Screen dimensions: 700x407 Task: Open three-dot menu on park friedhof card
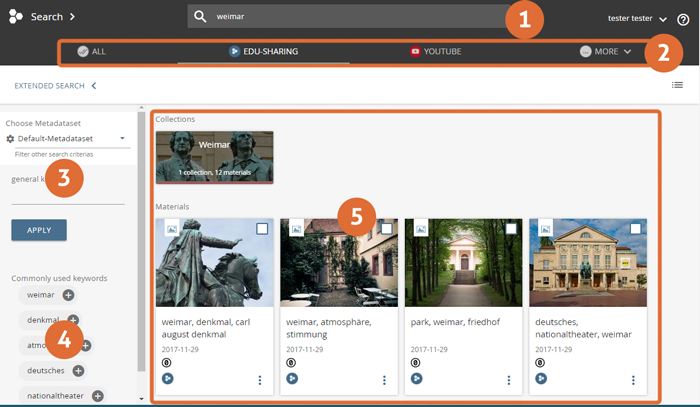click(x=509, y=380)
